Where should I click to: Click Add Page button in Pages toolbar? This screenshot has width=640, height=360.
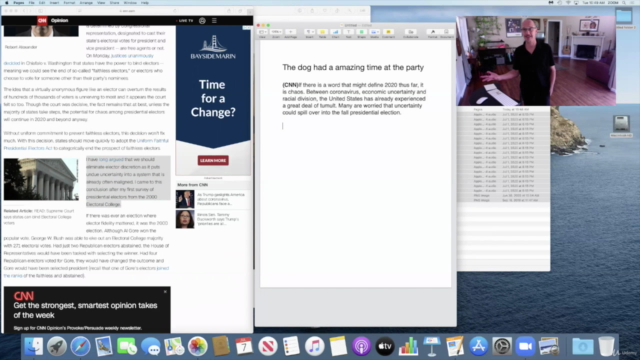click(x=291, y=32)
